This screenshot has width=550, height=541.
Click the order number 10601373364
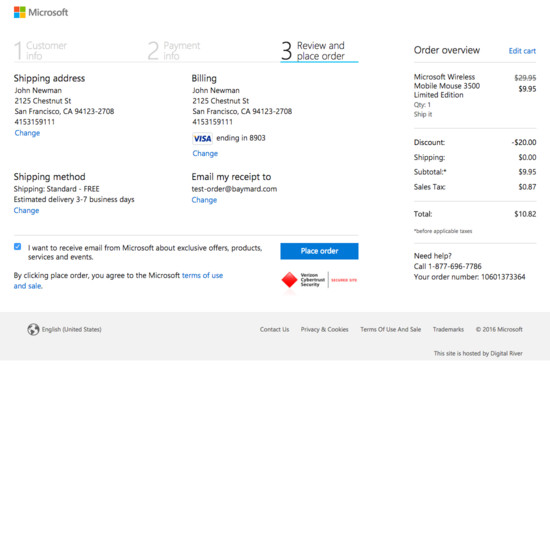coord(503,277)
